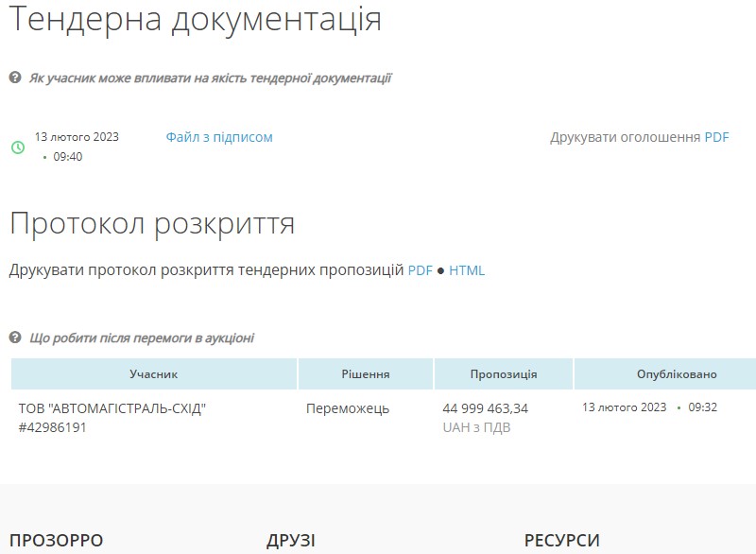Open the PDF link of протокол розкриття
756x554 pixels.
click(x=420, y=270)
